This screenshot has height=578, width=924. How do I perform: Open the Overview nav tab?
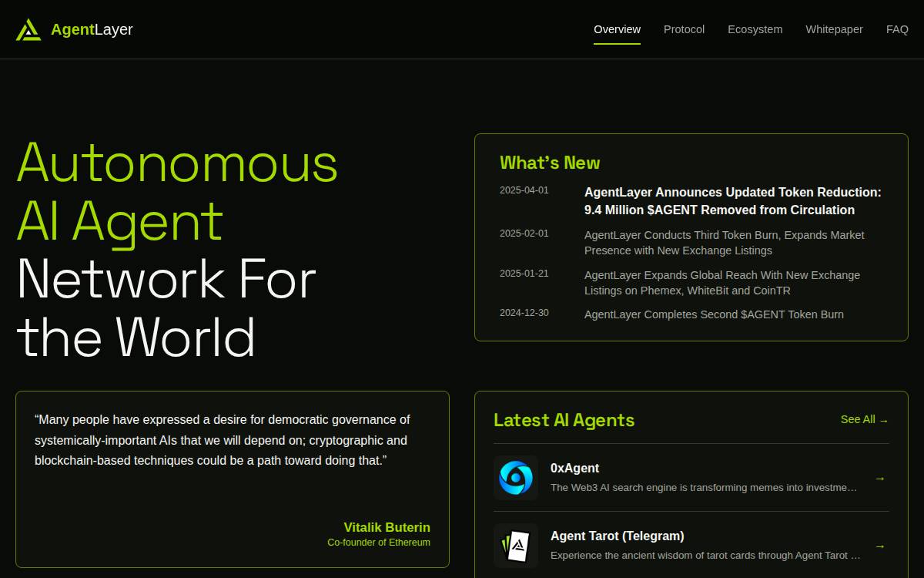617,29
